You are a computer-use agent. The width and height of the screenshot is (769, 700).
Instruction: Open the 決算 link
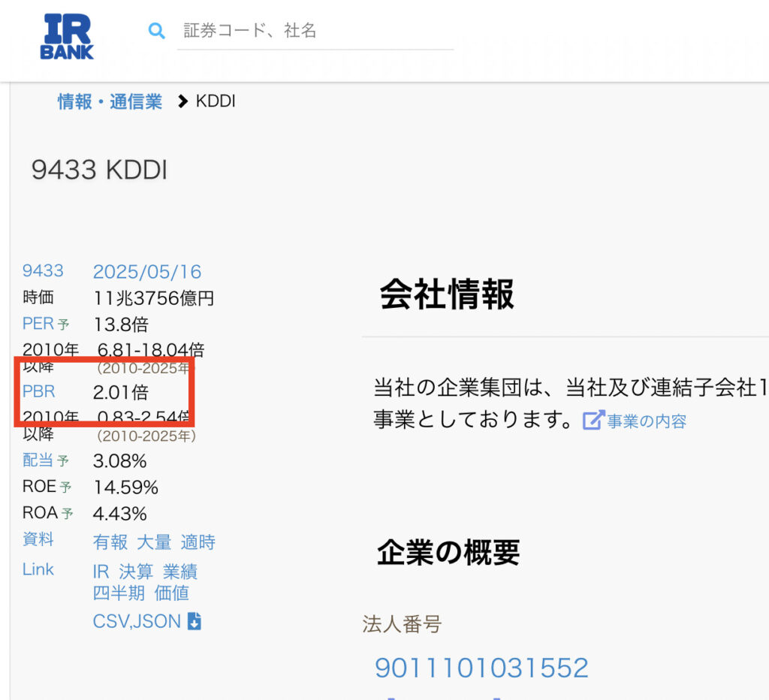[x=137, y=572]
